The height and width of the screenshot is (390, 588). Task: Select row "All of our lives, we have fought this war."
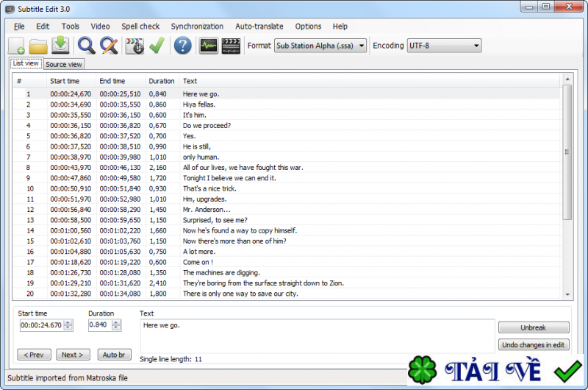point(287,168)
